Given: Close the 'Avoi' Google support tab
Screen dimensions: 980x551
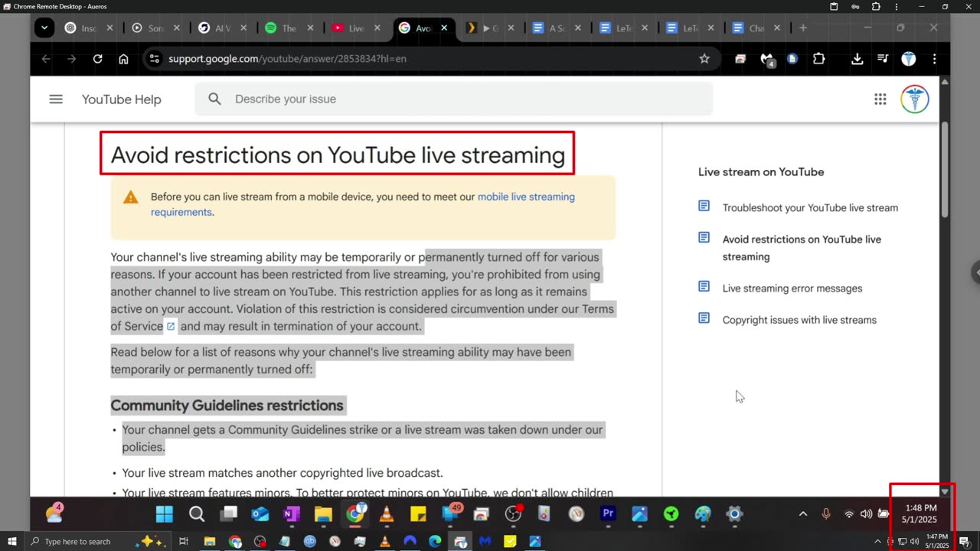Looking at the screenshot, I should [444, 28].
